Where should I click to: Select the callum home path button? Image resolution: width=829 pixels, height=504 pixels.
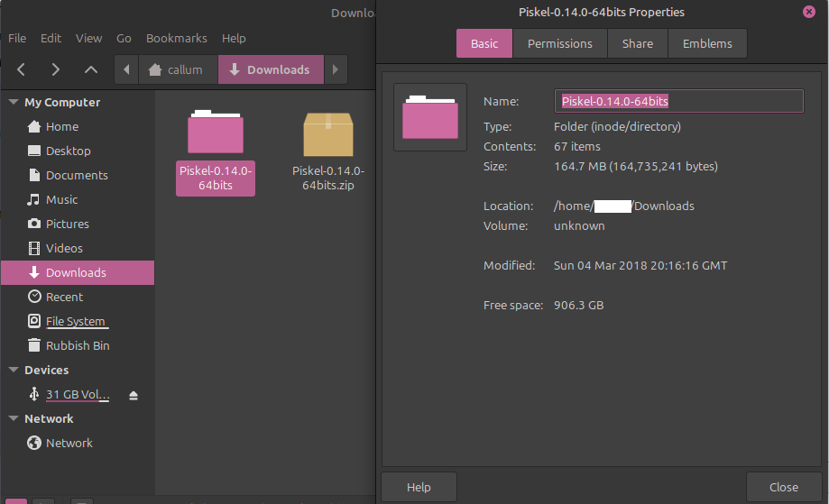(x=179, y=69)
